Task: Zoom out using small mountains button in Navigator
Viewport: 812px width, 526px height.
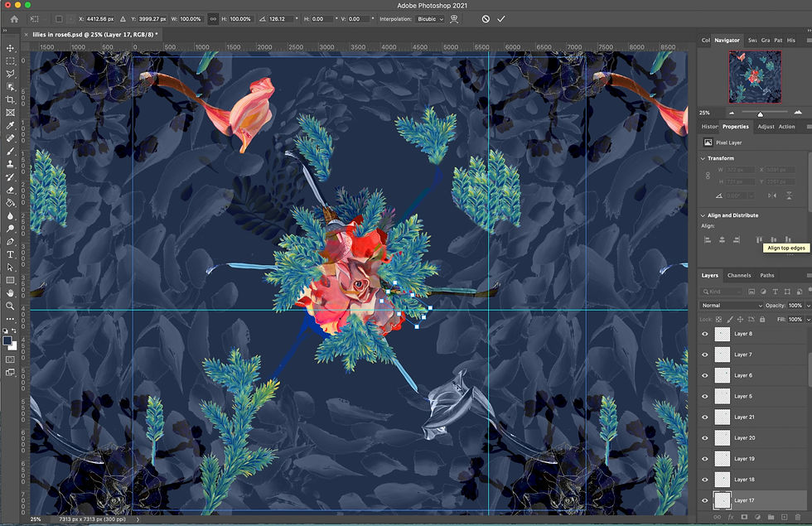Action: (x=732, y=113)
